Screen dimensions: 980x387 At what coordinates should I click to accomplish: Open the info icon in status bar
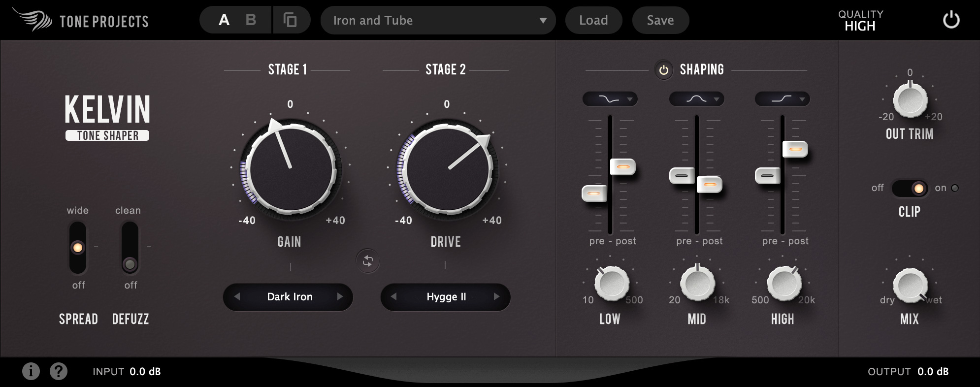tap(31, 371)
